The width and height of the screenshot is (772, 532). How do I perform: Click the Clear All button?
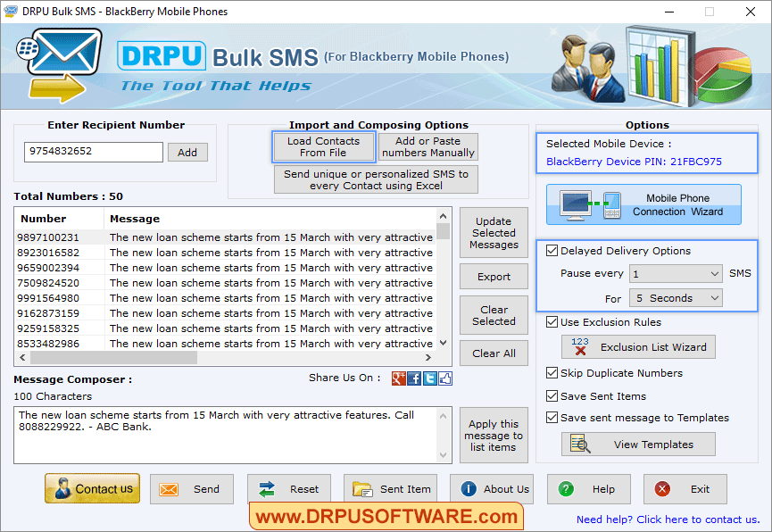point(494,353)
